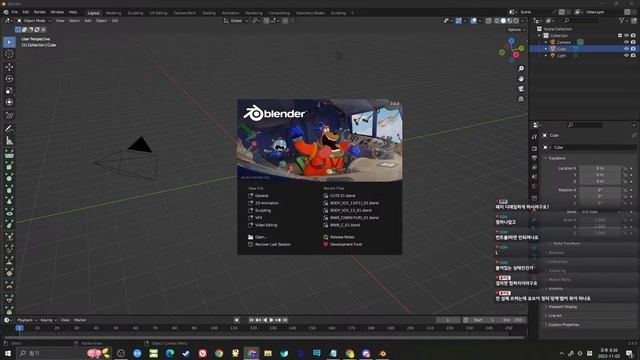Click Open... on splash screen

(x=257, y=237)
